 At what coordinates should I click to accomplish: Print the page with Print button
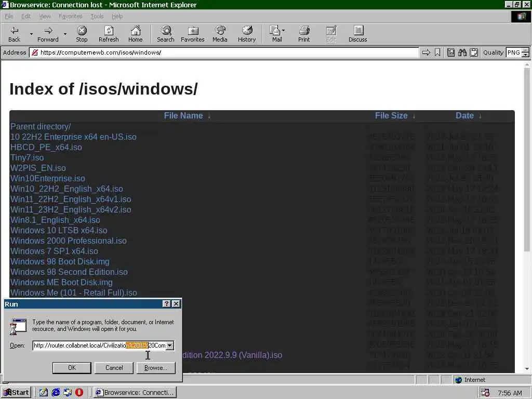[303, 34]
